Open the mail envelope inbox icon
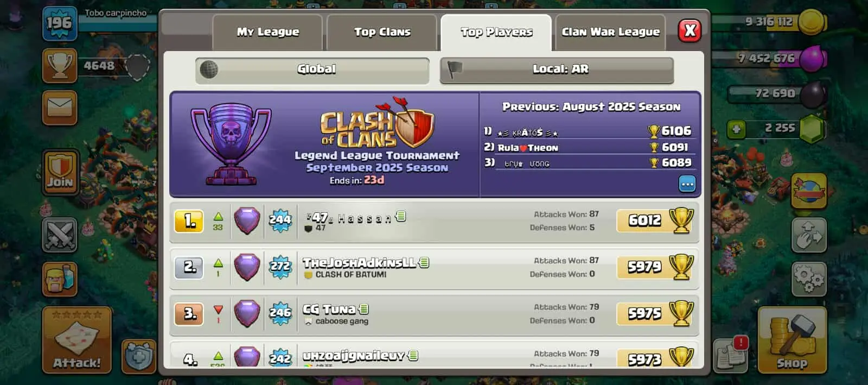This screenshot has width=868, height=385. pyautogui.click(x=60, y=108)
